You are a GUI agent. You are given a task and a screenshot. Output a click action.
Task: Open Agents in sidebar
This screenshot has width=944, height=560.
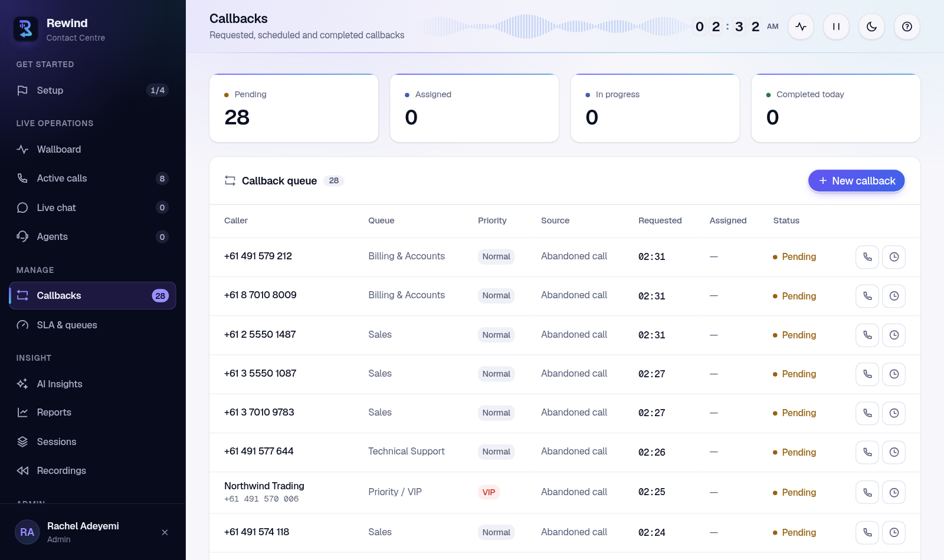pos(93,236)
